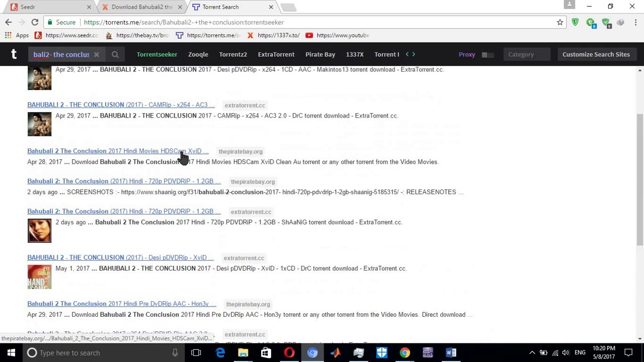Screen dimensions: 644x362
Task: Select the Pirate Bay search site
Action: [x=320, y=54]
